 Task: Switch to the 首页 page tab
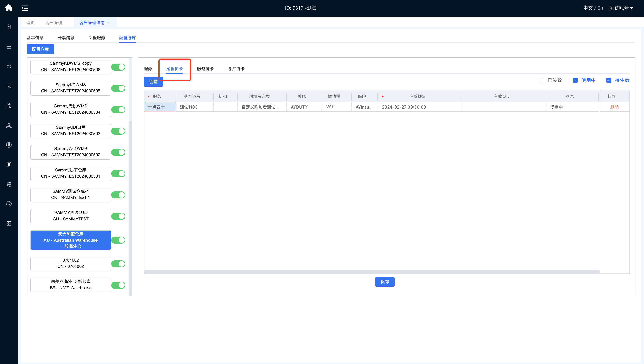tap(30, 23)
